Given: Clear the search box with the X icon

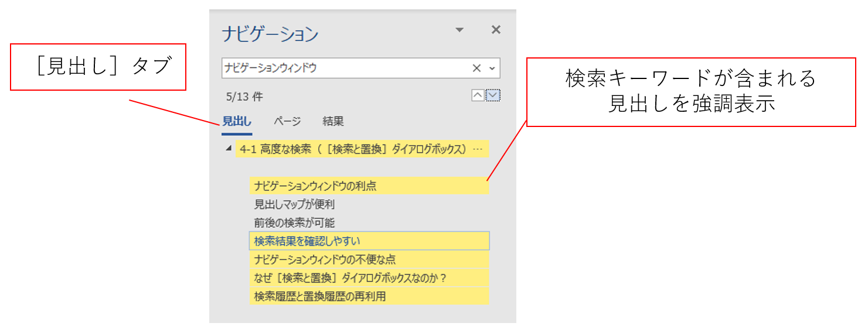Looking at the screenshot, I should 476,68.
